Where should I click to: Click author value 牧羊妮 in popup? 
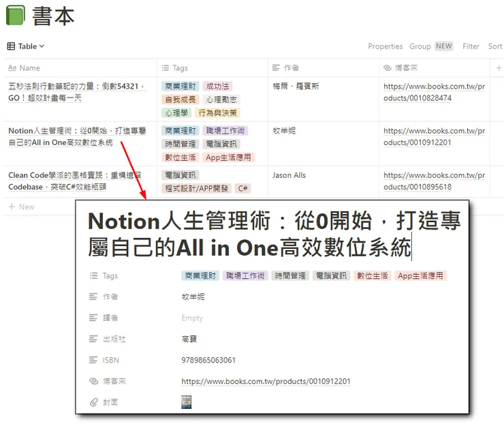193,297
